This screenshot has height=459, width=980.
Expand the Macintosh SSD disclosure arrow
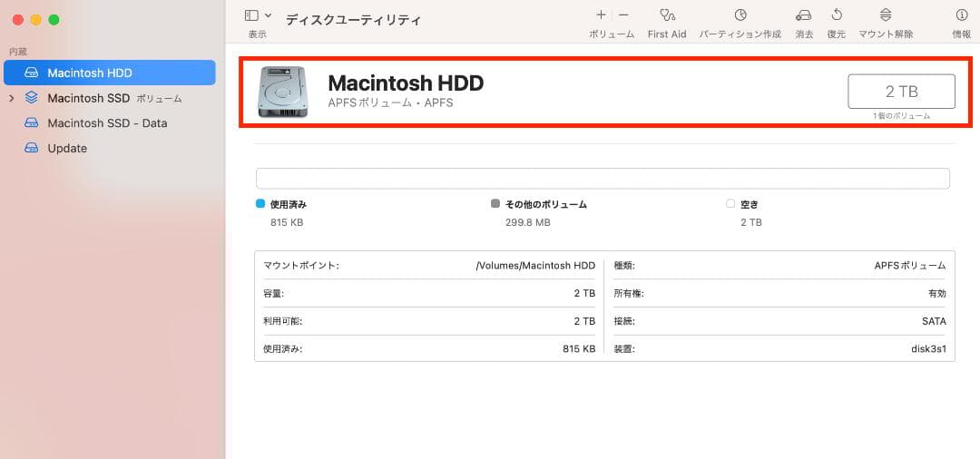(x=11, y=98)
